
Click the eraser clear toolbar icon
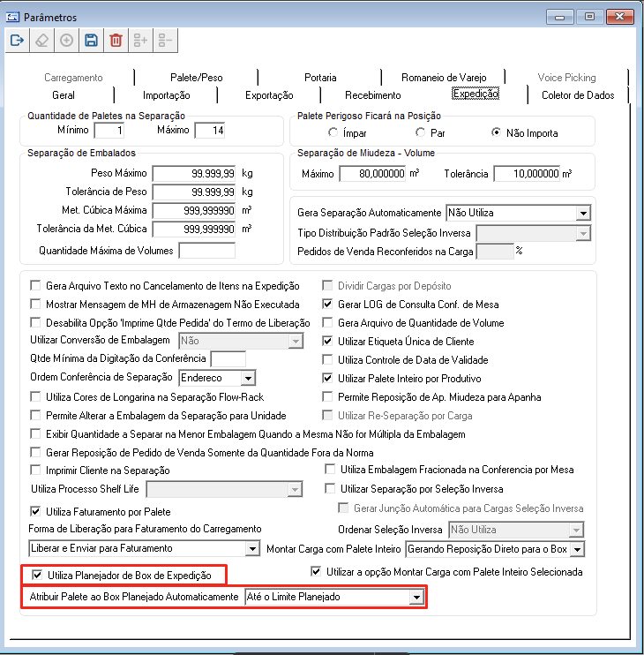point(41,41)
